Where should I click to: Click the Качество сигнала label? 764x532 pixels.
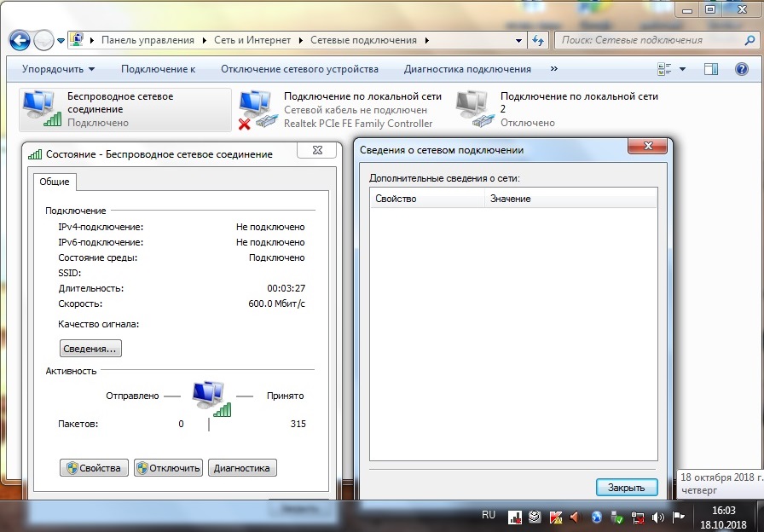pyautogui.click(x=99, y=325)
